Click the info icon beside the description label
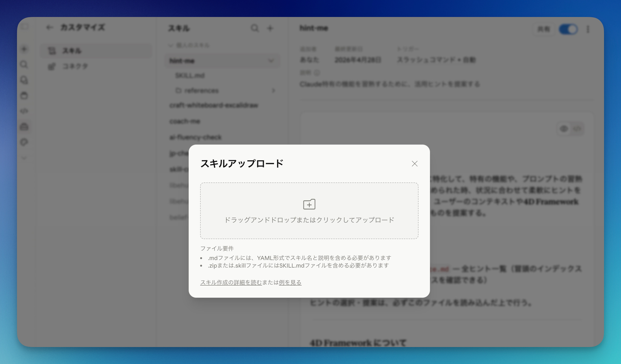Screen dimensions: 621x364 (317, 73)
